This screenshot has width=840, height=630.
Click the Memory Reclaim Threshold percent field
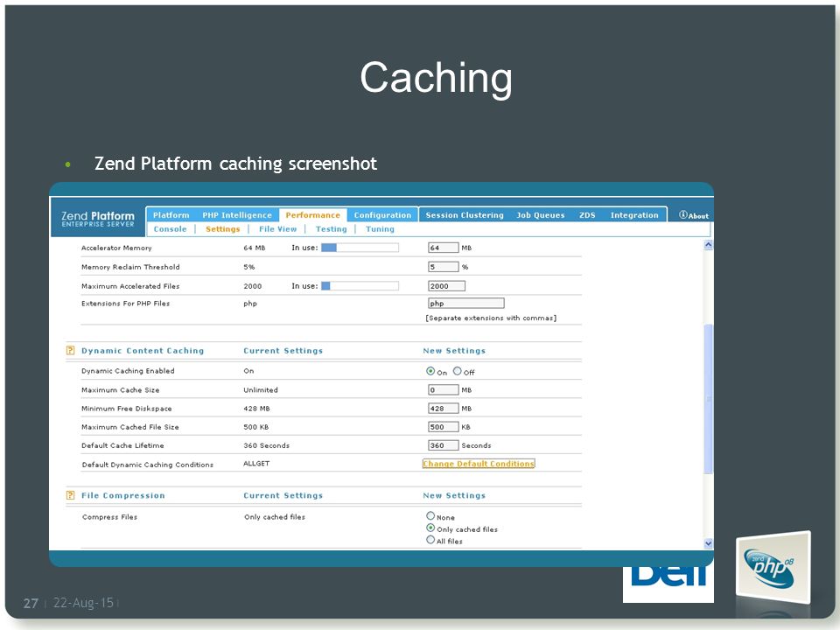[x=444, y=267]
